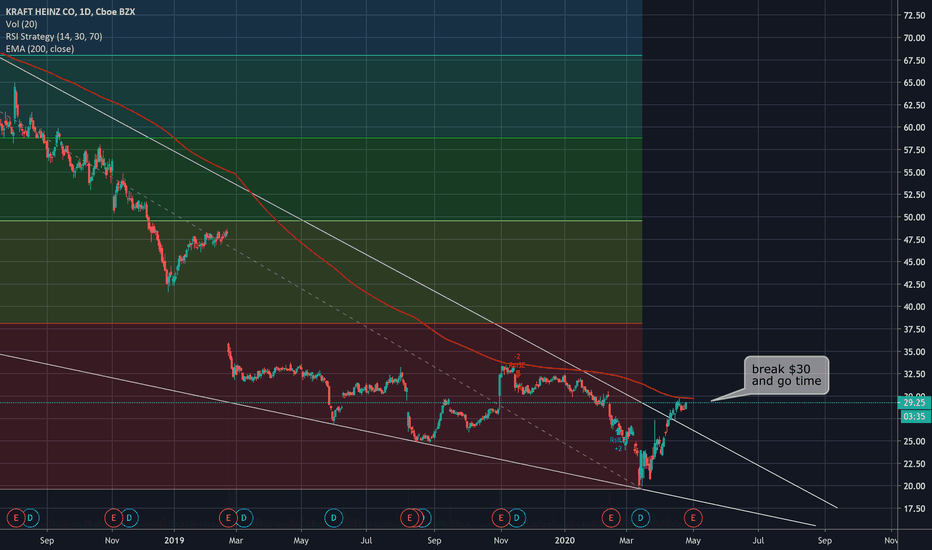Open the earnings E marker before Sep 2019
The width and height of the screenshot is (932, 550).
pos(409,518)
